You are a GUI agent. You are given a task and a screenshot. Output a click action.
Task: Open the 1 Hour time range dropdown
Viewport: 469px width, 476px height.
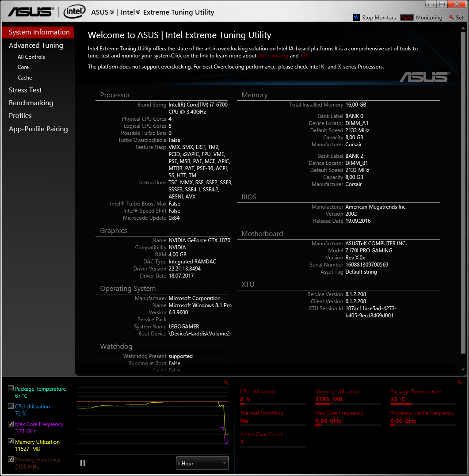coord(202,463)
